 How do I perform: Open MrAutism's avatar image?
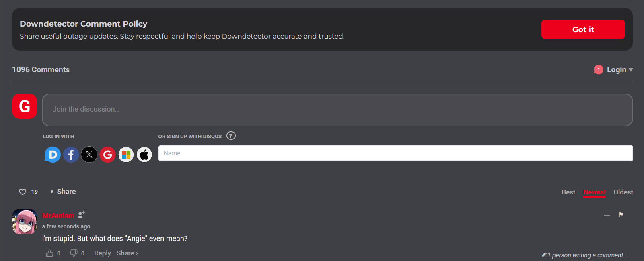(25, 221)
